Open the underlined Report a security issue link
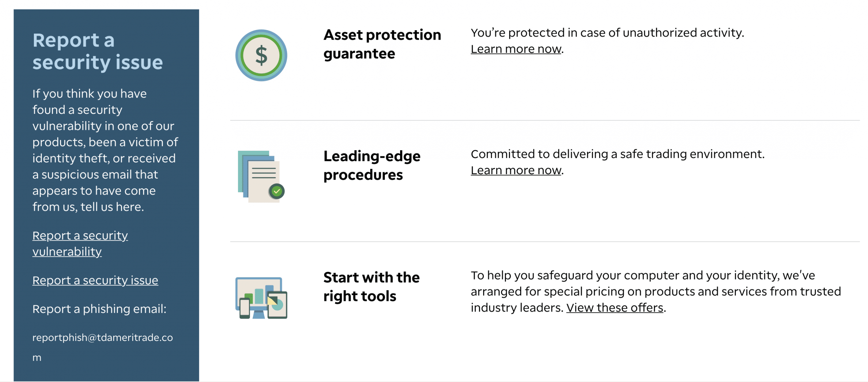Screen dimensions: 868x382 pyautogui.click(x=95, y=280)
